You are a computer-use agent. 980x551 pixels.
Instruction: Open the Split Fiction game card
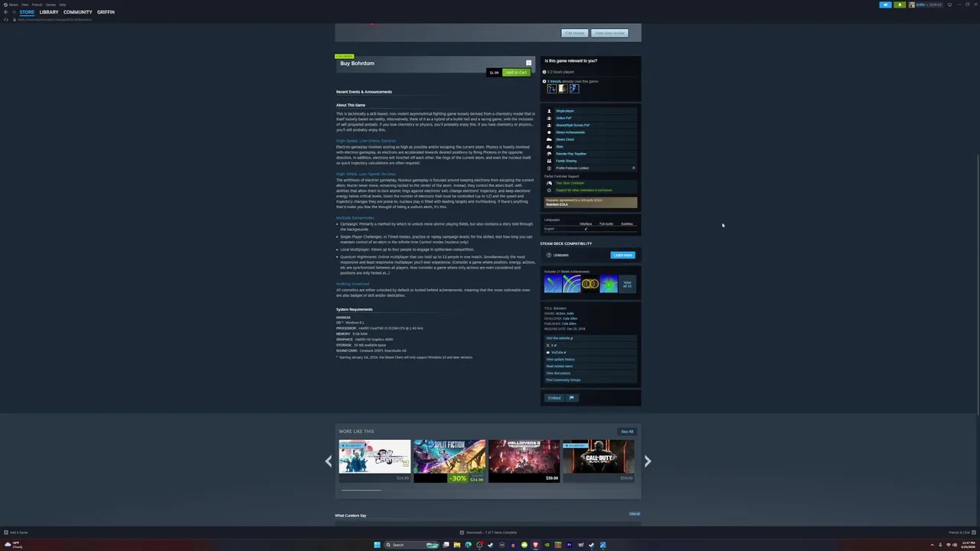[449, 461]
